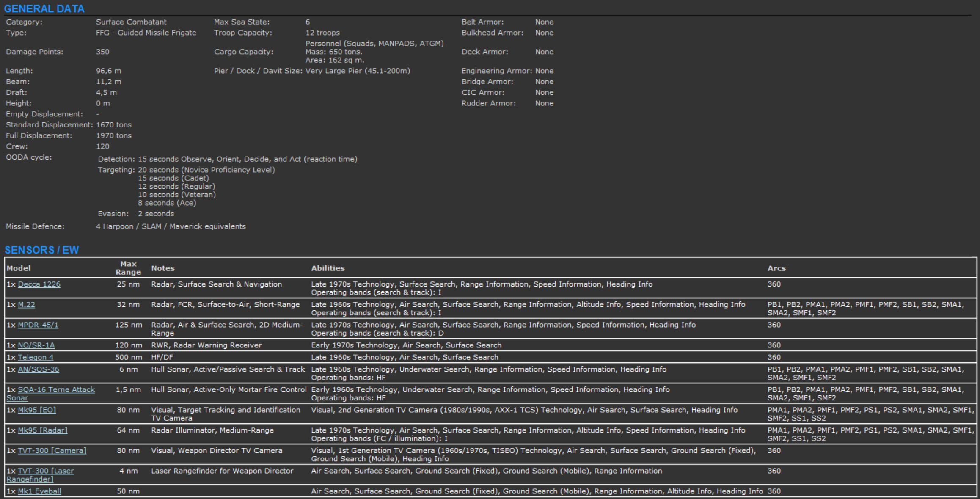Click the Arcs column header
The height and width of the screenshot is (499, 980).
click(776, 268)
